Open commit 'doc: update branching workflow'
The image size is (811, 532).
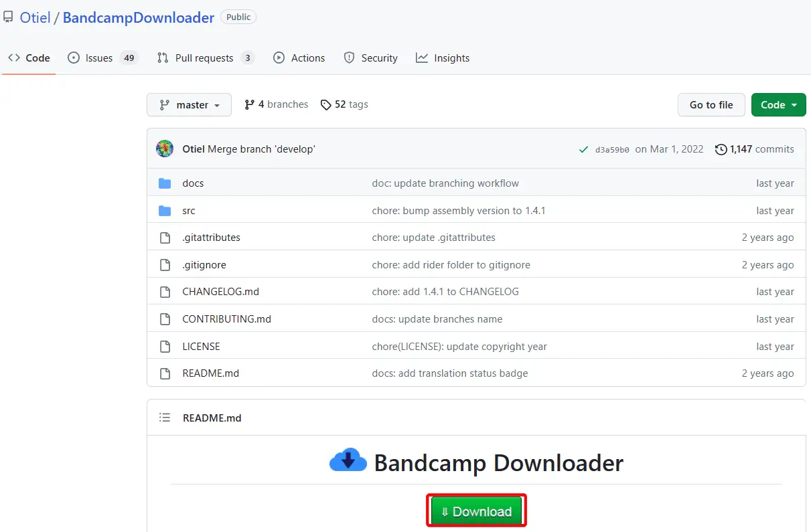[445, 183]
